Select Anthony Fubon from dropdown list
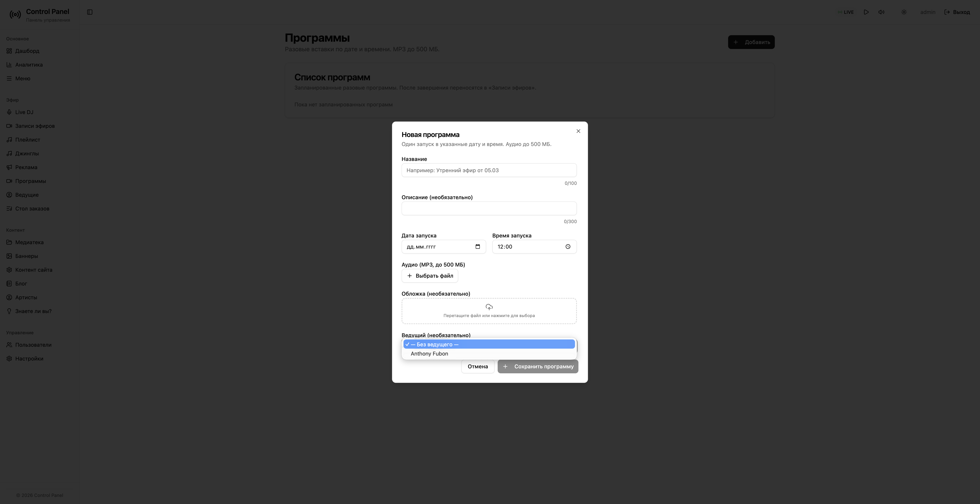 pos(429,354)
